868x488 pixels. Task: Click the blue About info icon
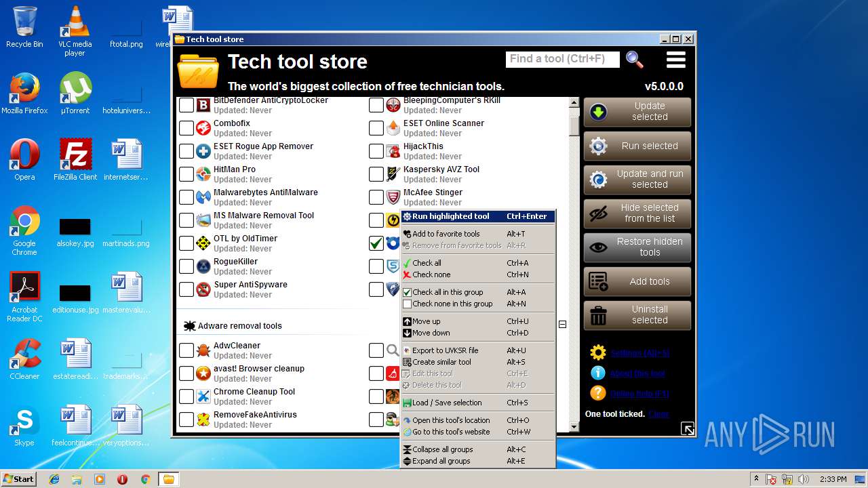(597, 373)
